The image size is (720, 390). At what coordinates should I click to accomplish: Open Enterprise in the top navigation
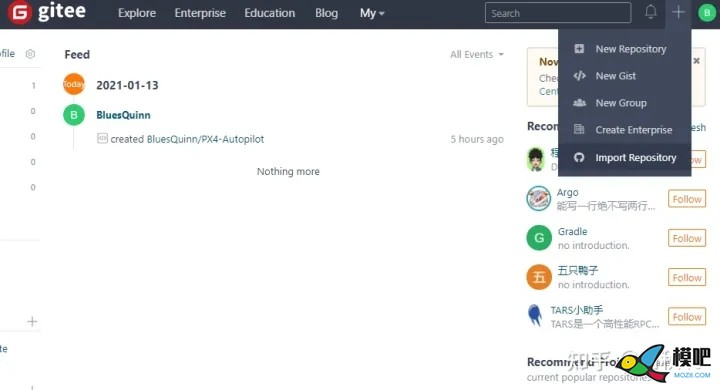pyautogui.click(x=200, y=13)
